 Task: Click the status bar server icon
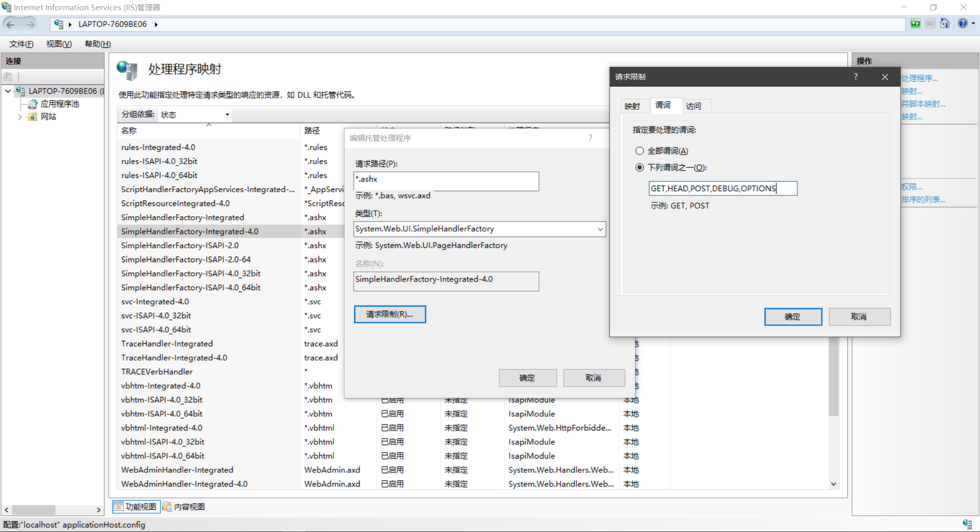[x=967, y=524]
